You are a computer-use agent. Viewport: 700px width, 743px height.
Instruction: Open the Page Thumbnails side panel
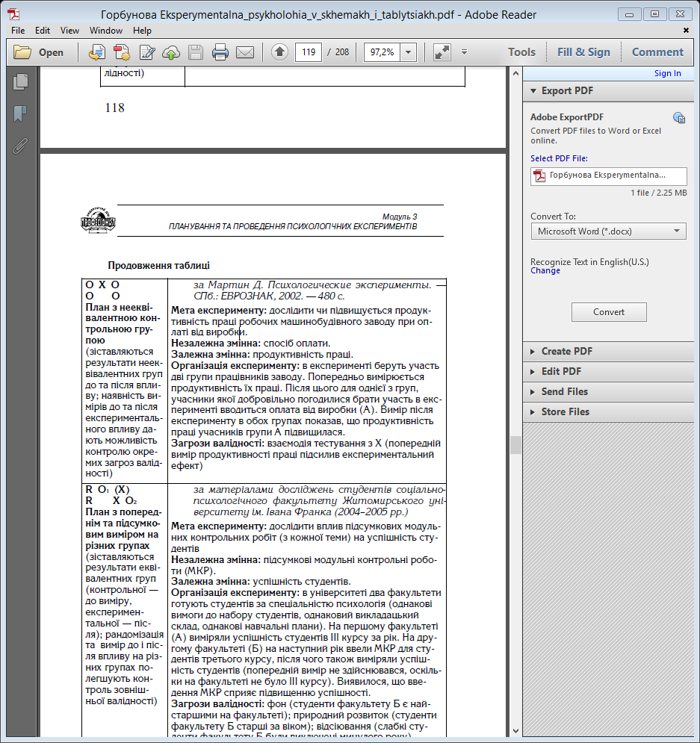pyautogui.click(x=20, y=82)
